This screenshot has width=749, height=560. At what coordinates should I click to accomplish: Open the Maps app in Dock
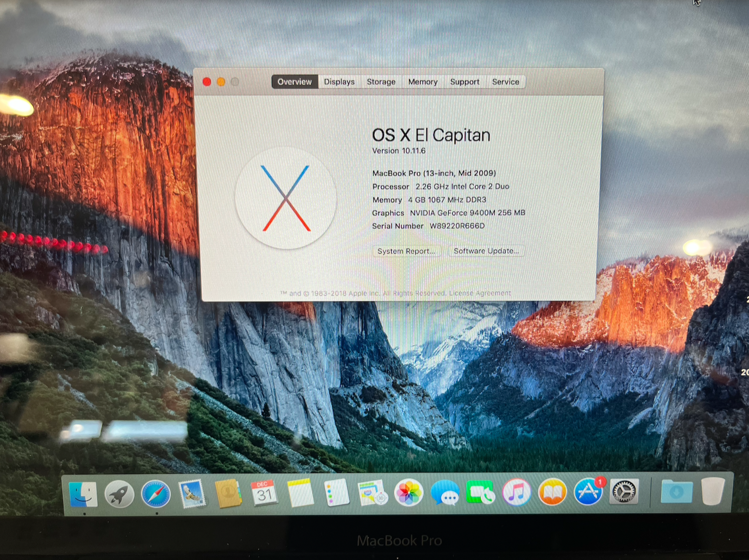(372, 493)
